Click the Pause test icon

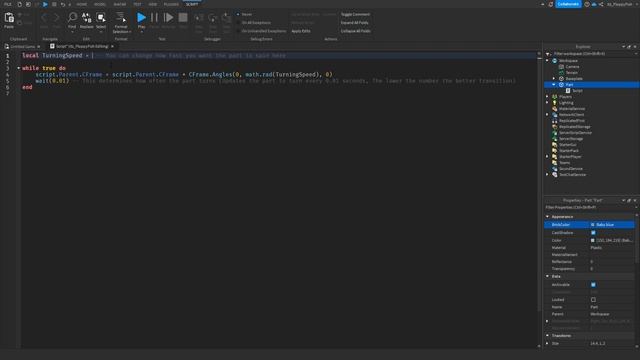pyautogui.click(x=154, y=18)
